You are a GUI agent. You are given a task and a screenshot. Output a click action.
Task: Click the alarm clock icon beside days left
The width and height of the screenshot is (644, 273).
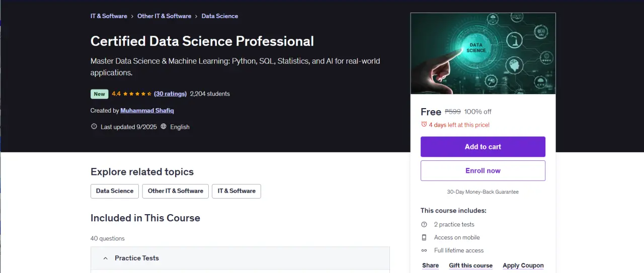tap(424, 124)
